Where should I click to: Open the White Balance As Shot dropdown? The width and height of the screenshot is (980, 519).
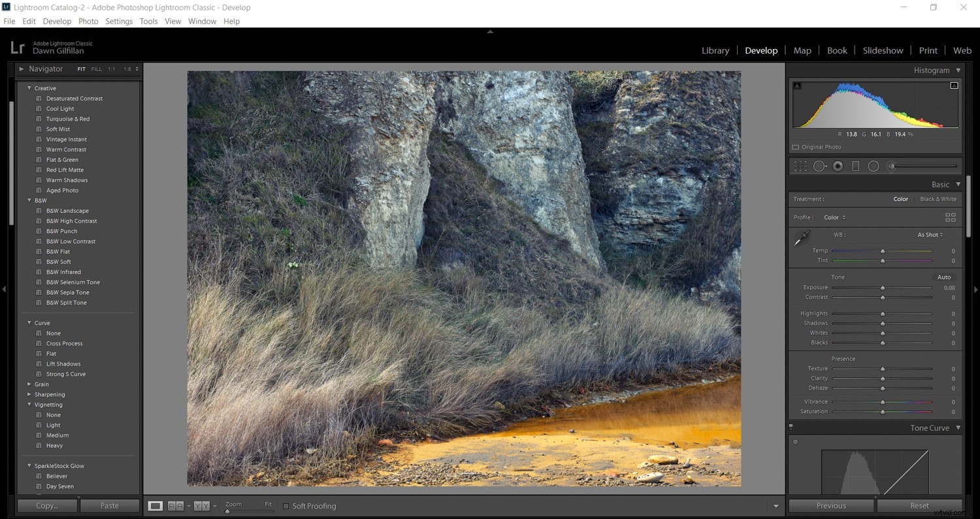(929, 234)
